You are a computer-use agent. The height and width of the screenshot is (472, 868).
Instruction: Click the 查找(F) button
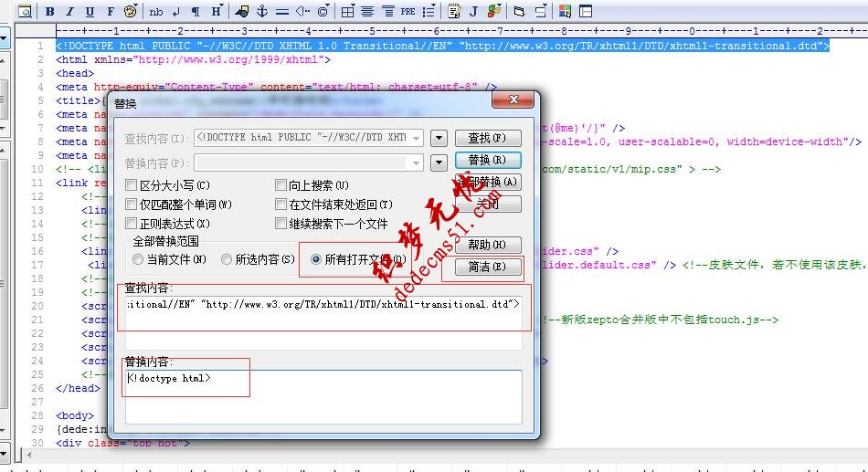point(488,138)
